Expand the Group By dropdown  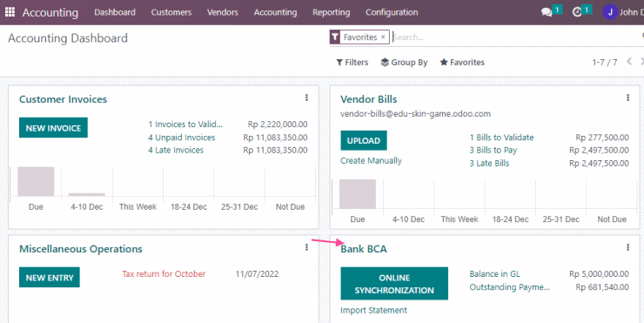404,63
